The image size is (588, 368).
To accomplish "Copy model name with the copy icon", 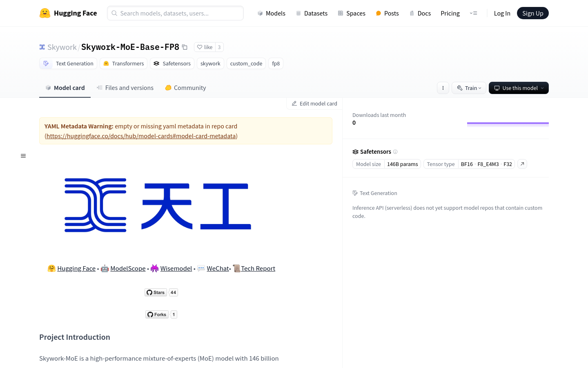I will 185,47.
